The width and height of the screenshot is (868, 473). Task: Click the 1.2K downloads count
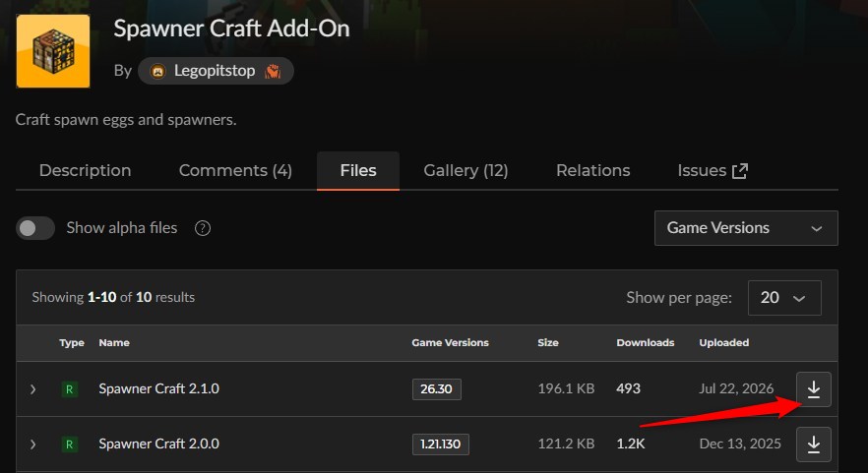[x=631, y=444]
